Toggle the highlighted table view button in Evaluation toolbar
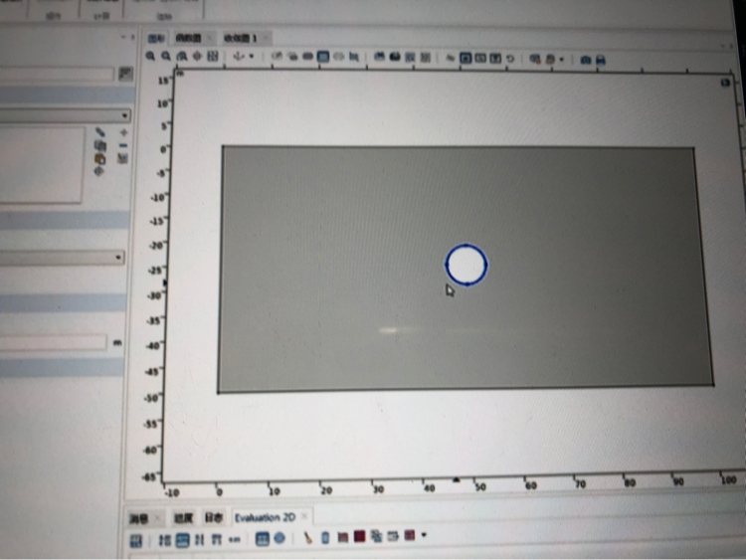This screenshot has height=560, width=746. click(182, 538)
